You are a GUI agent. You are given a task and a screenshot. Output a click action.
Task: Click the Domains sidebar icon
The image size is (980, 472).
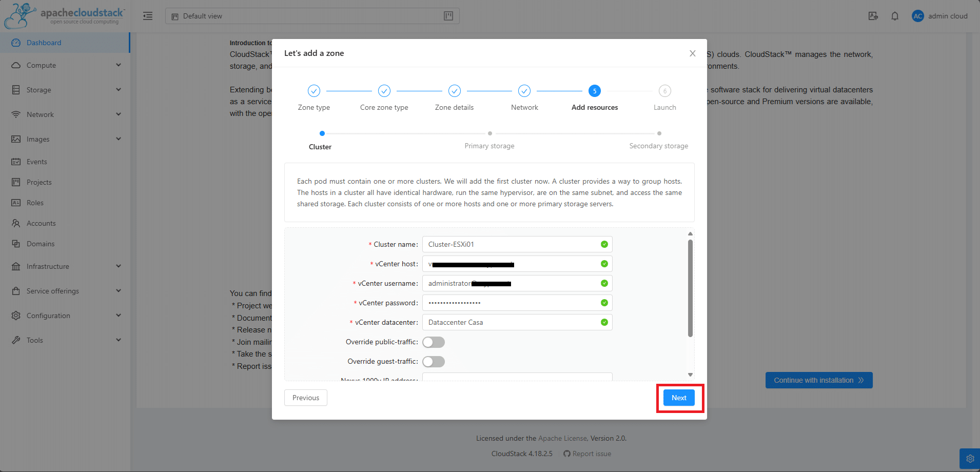(x=16, y=244)
